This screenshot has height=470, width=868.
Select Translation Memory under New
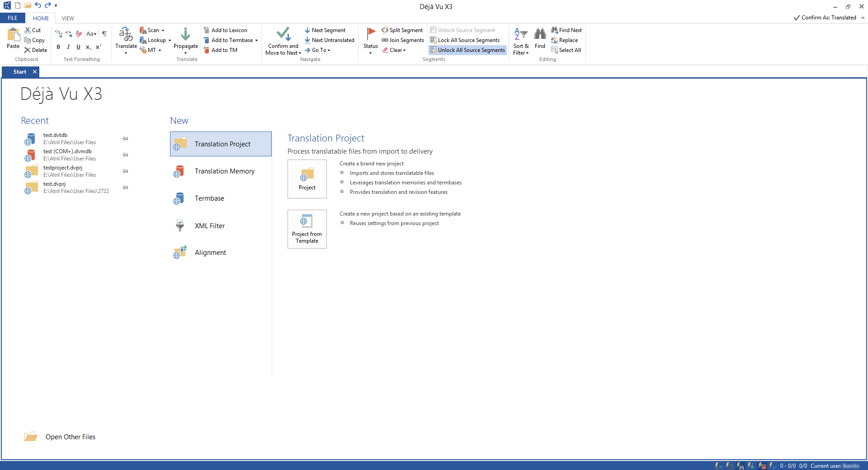tap(221, 171)
